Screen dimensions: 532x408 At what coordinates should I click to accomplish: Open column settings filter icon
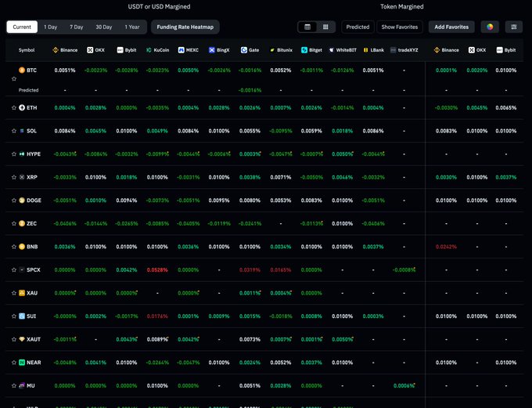(514, 27)
